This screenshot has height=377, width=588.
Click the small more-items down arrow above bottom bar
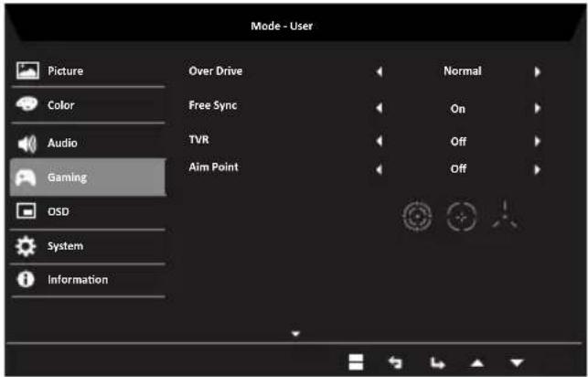[295, 333]
